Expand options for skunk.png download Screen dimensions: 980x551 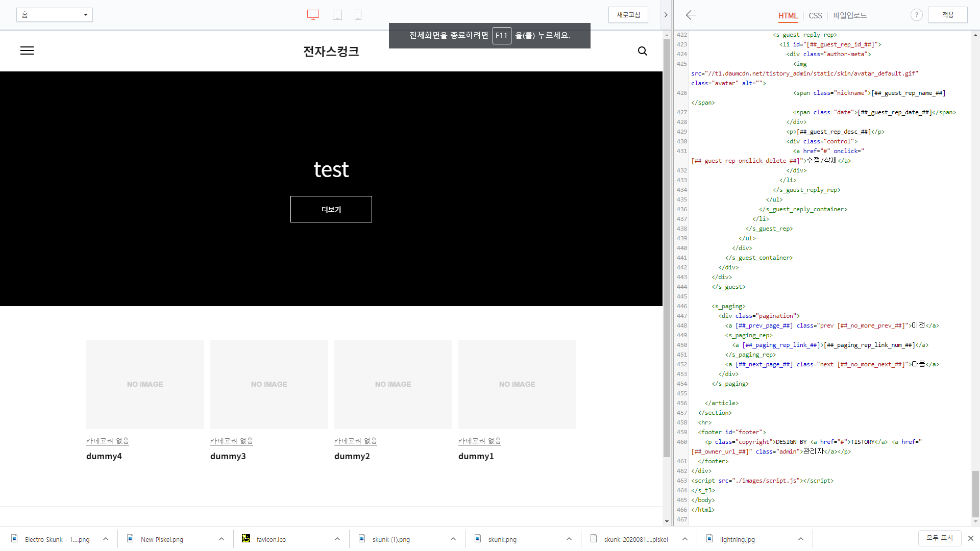click(569, 539)
